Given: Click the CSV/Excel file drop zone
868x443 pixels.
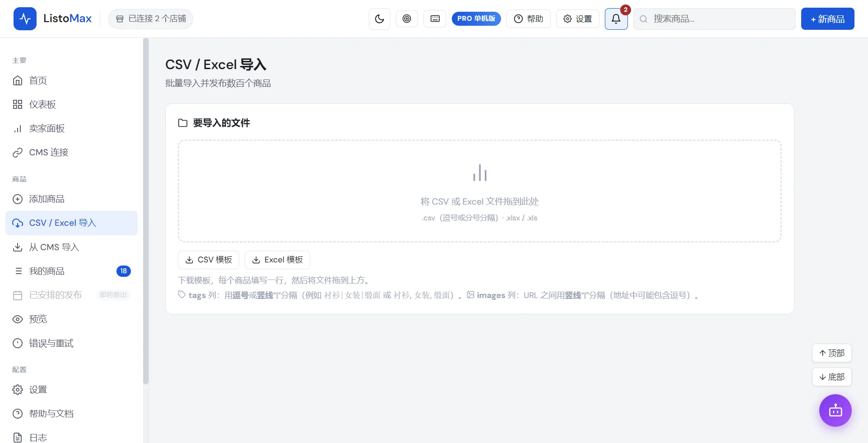Looking at the screenshot, I should [479, 191].
